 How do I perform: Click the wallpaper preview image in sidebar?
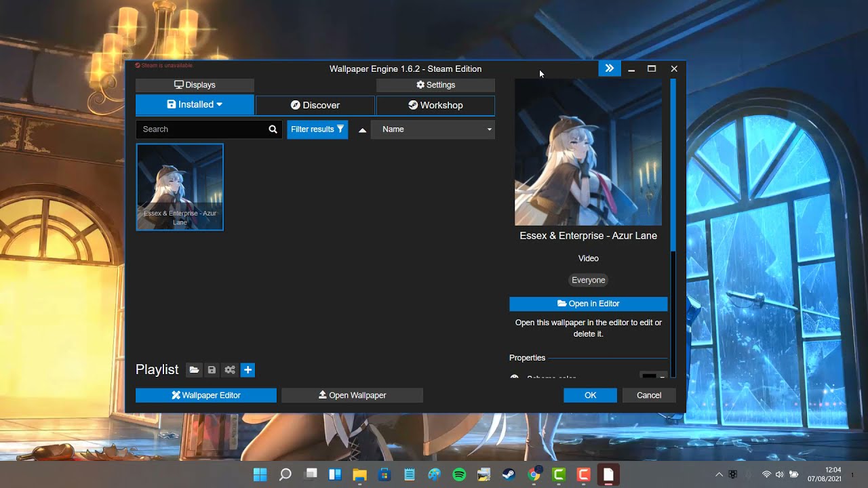click(x=588, y=152)
